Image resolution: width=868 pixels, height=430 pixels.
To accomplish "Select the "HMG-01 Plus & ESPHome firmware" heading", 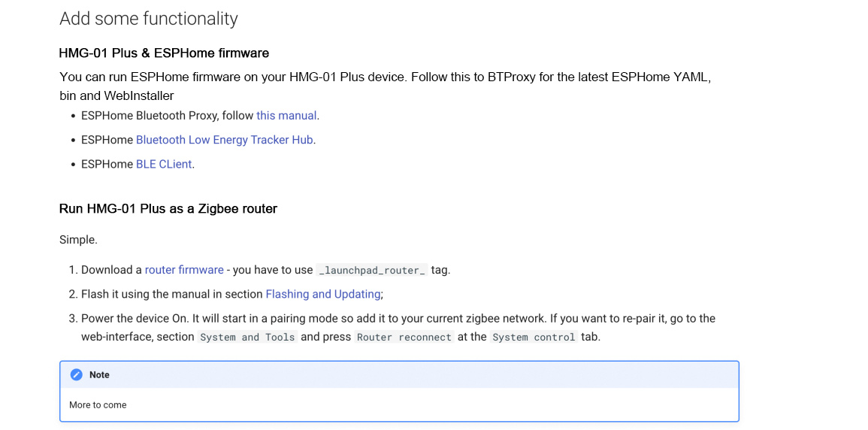I will pos(164,53).
